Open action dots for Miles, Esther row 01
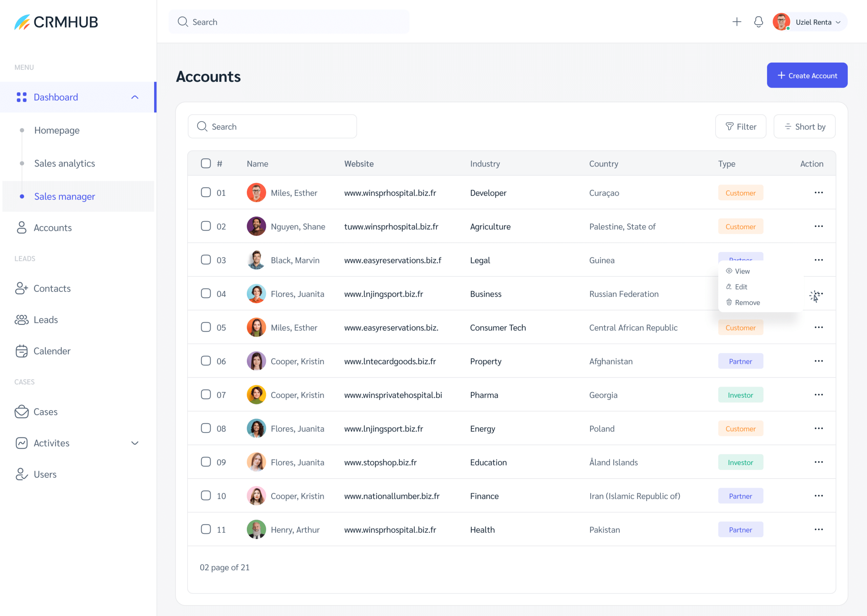The image size is (867, 616). click(x=819, y=193)
